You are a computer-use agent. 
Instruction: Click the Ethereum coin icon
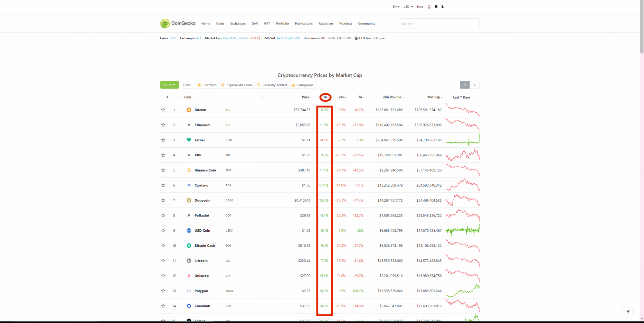(x=189, y=125)
